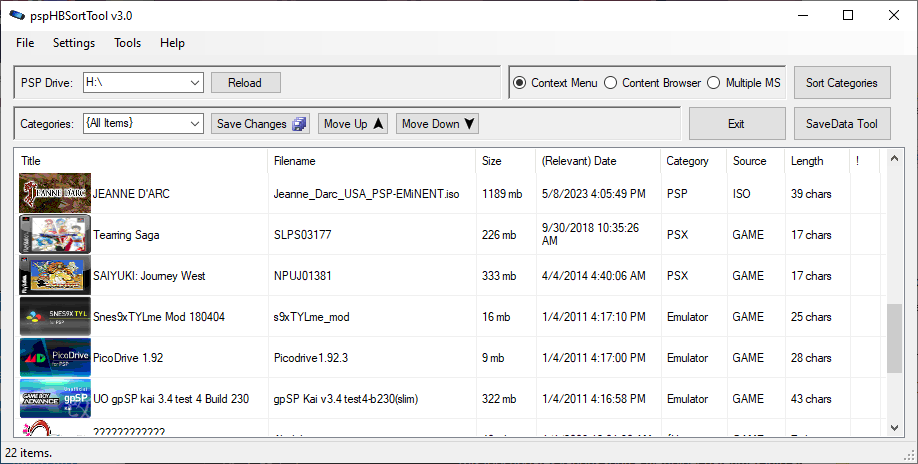
Task: Select the Tearring Saga cover icon
Action: [x=55, y=235]
